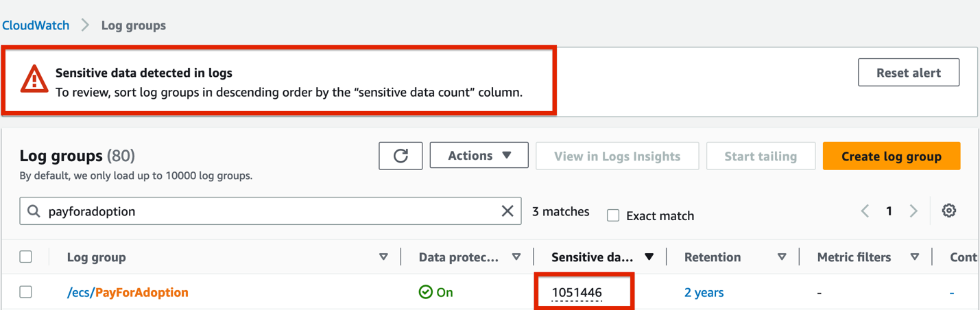Click the 'Log groups (80)' title
This screenshot has width=980, height=310.
tap(77, 156)
